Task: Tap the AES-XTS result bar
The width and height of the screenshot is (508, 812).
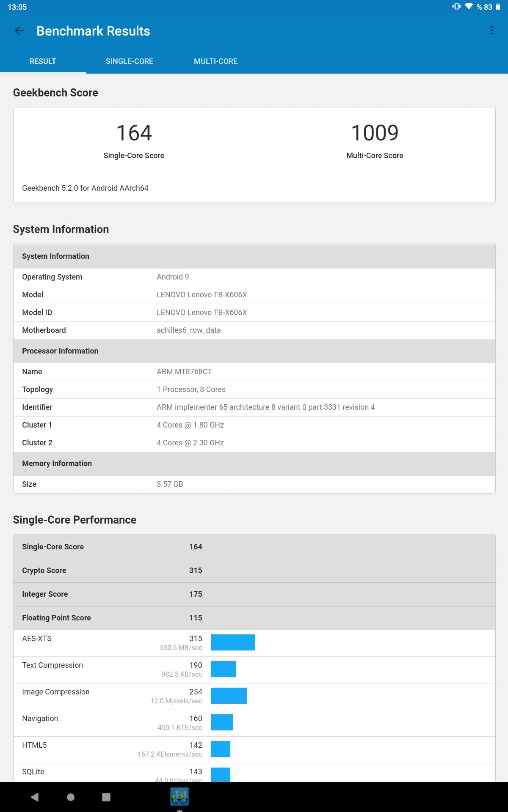Action: click(x=233, y=642)
